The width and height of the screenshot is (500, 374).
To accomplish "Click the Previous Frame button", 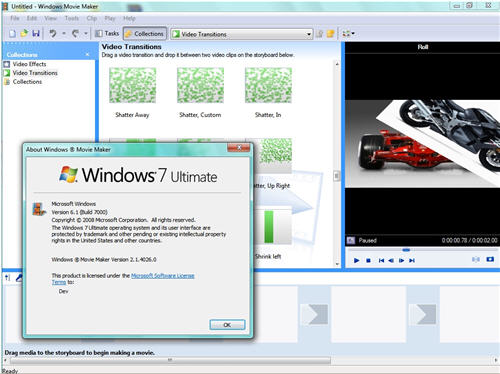I will pyautogui.click(x=391, y=260).
